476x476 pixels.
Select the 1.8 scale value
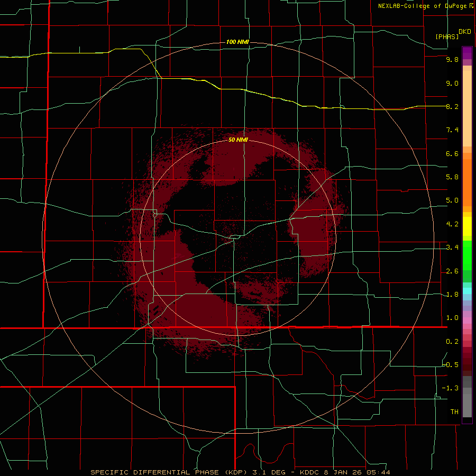[452, 295]
